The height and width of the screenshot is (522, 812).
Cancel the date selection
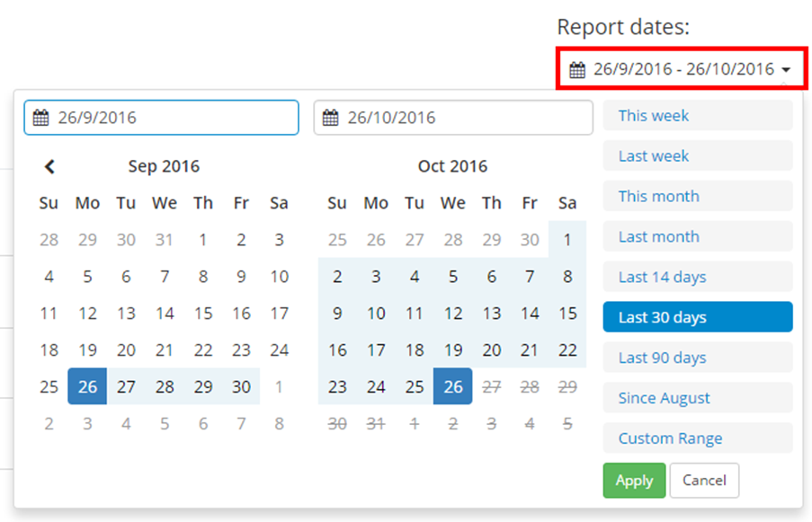[x=704, y=481]
